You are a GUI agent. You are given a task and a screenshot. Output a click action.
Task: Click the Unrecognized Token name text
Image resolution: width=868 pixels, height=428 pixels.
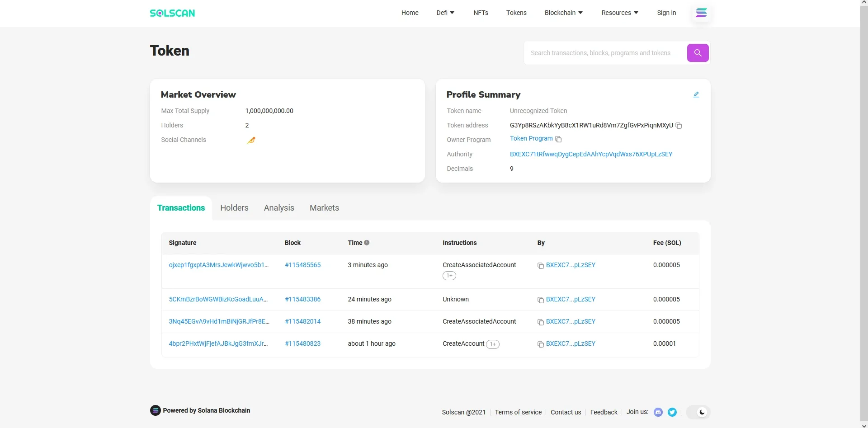[x=538, y=111]
